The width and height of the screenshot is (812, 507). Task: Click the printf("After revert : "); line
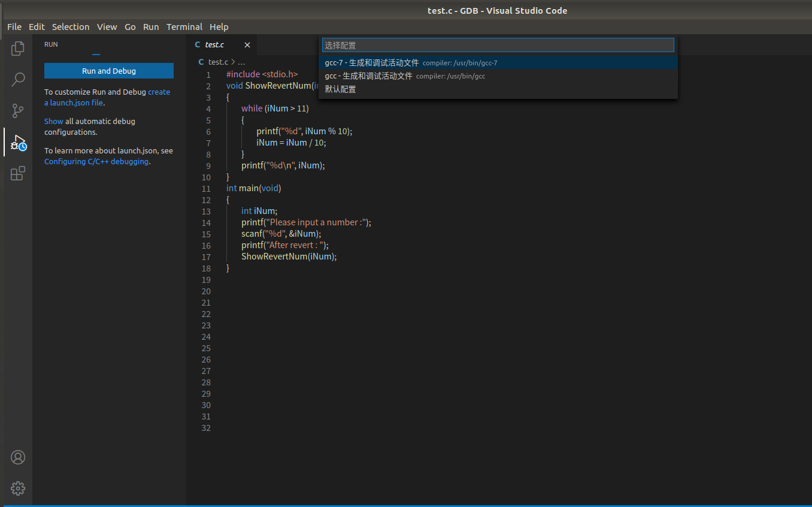click(x=285, y=245)
